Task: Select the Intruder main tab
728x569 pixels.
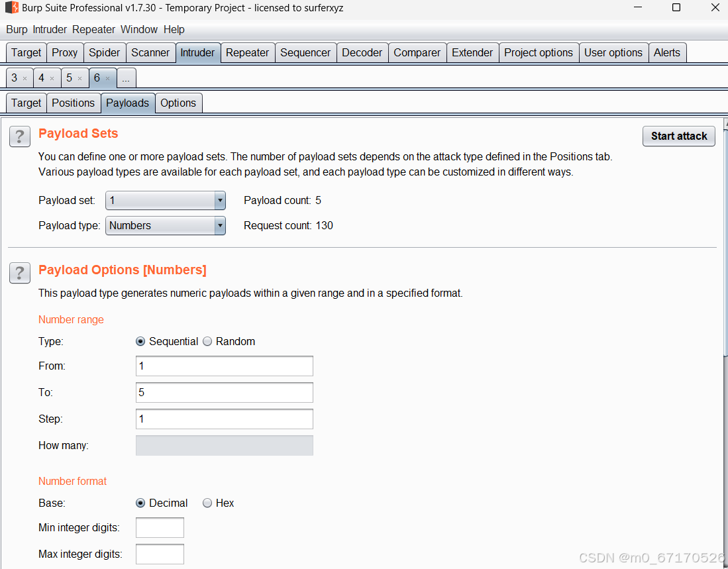Action: pos(198,52)
